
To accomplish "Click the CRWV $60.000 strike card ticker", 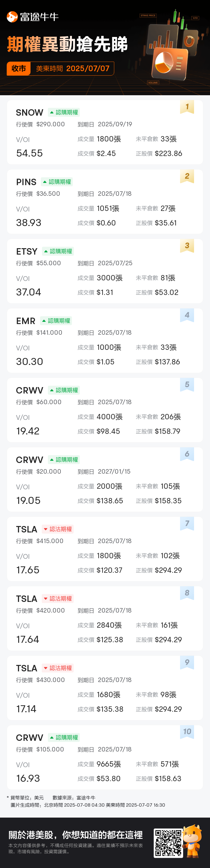I will (x=30, y=390).
